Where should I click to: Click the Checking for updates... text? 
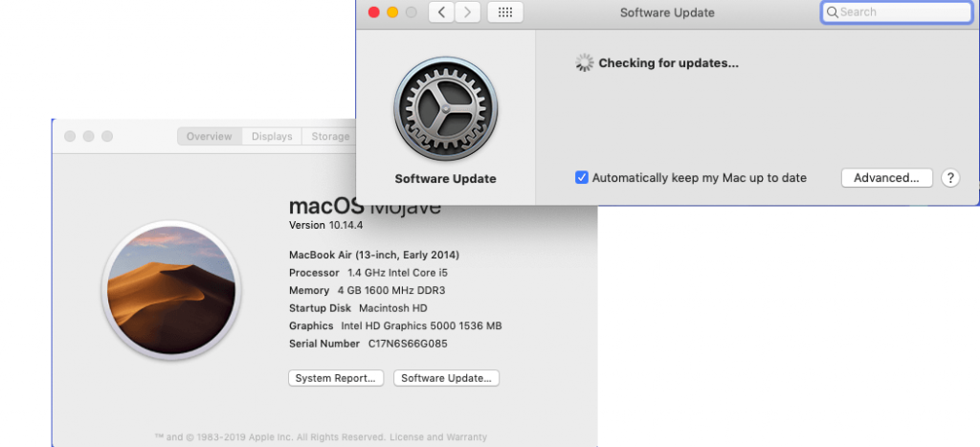click(669, 63)
